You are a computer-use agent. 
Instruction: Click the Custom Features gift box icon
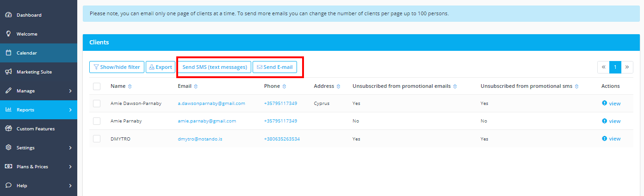click(x=8, y=129)
